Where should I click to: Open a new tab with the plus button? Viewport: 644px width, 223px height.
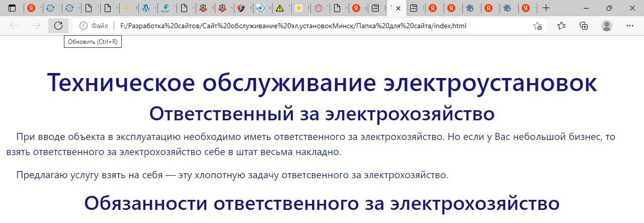pos(546,8)
